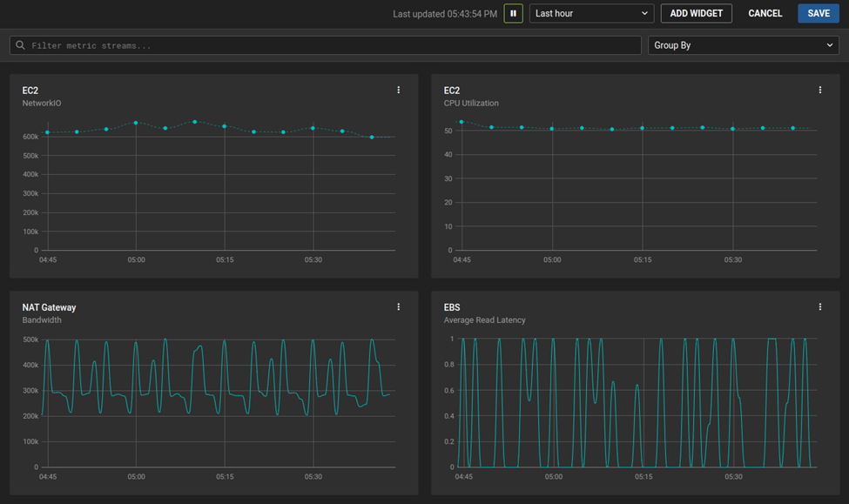Click the EBS widget title

click(x=452, y=307)
